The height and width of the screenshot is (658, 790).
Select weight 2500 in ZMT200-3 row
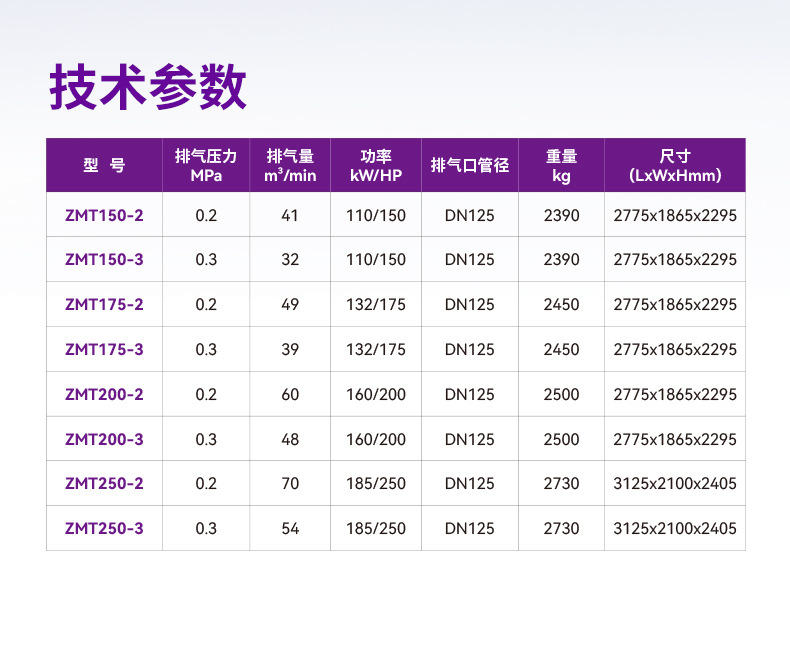pyautogui.click(x=561, y=439)
